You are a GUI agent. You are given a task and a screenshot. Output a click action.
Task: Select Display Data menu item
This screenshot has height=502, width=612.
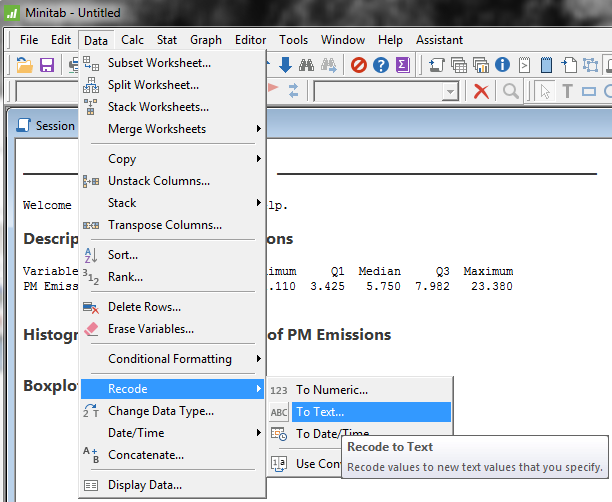[x=172, y=485]
